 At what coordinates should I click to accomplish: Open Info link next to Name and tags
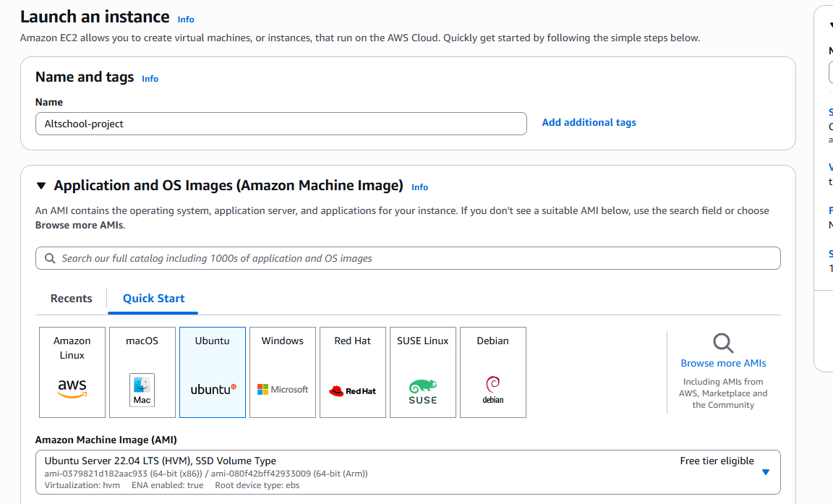point(150,79)
